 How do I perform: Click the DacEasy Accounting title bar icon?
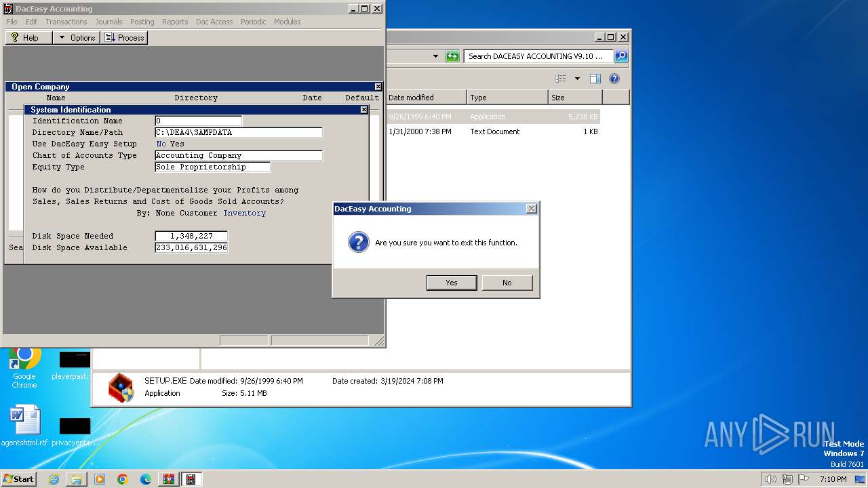pyautogui.click(x=8, y=9)
